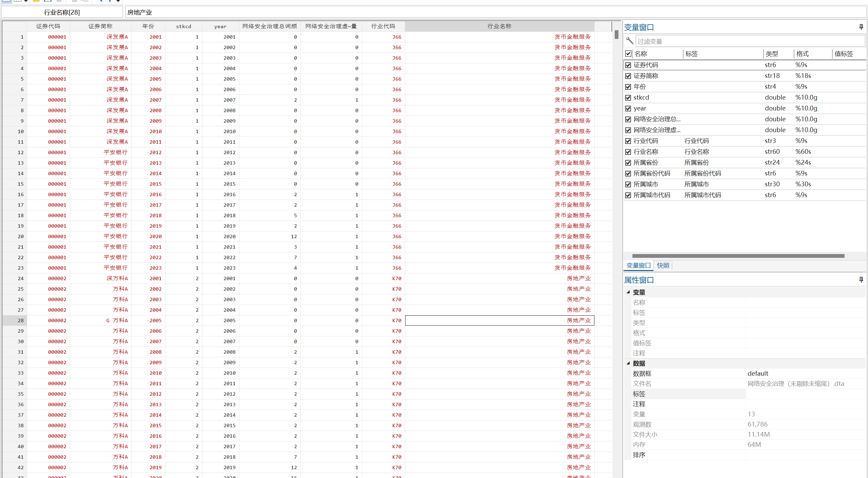Click the wrench filter options icon

pos(630,41)
